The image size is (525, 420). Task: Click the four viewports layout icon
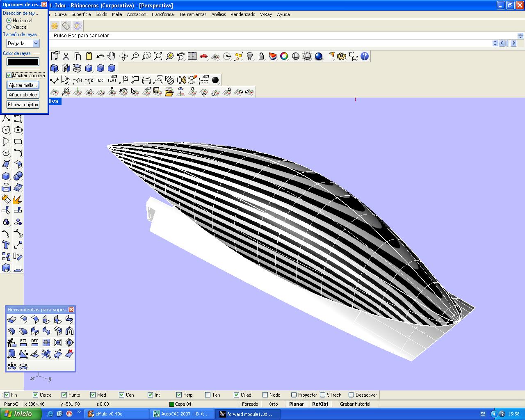tap(192, 56)
